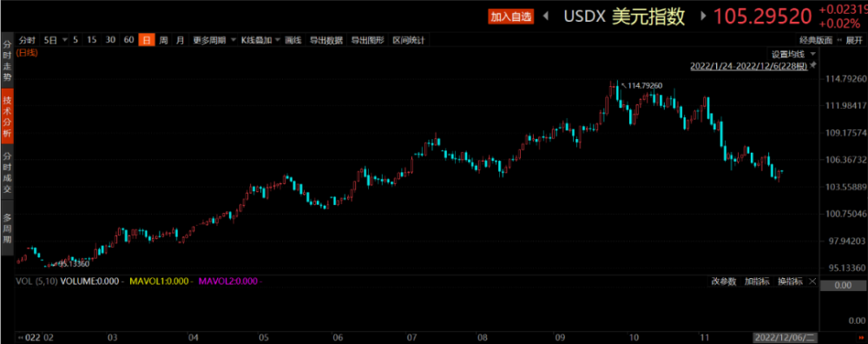Screen dimensions: 868x344
Task: Open the 设置均线 moving average dropdown
Action: point(793,54)
